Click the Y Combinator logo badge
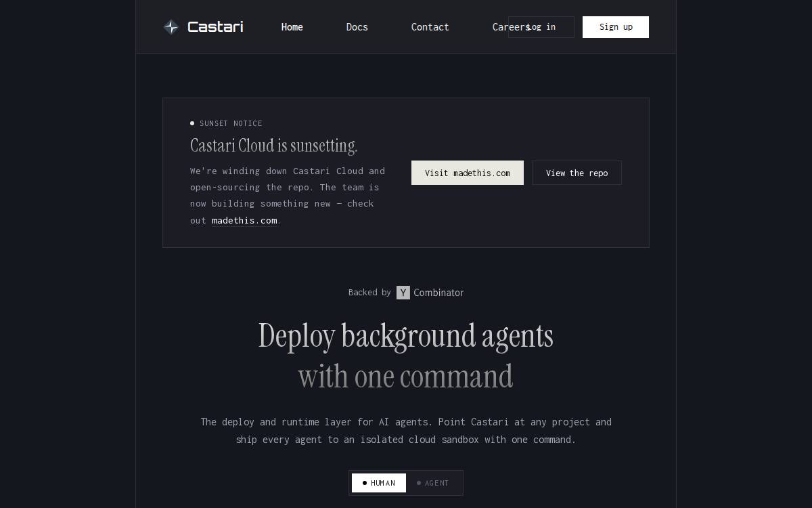The width and height of the screenshot is (812, 508). tap(403, 293)
